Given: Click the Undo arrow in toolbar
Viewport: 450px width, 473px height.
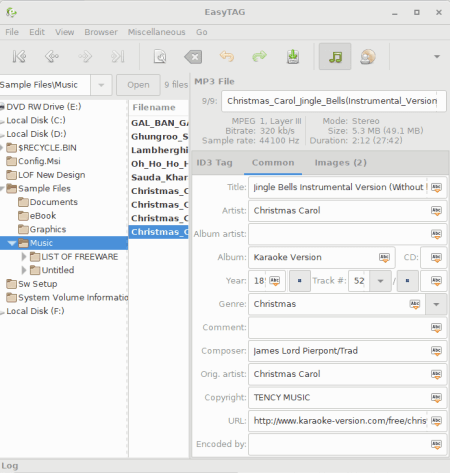Looking at the screenshot, I should point(227,56).
